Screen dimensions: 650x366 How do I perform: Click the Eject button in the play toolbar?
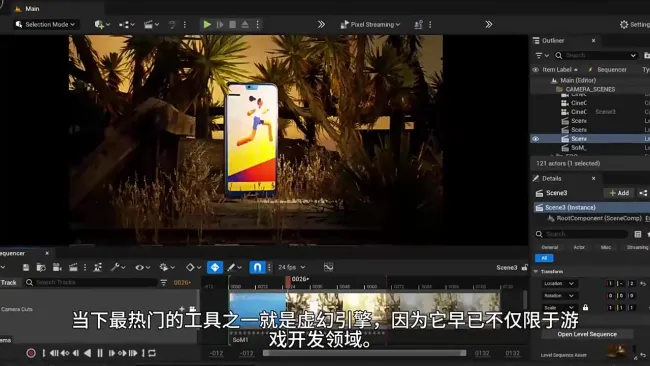point(245,24)
